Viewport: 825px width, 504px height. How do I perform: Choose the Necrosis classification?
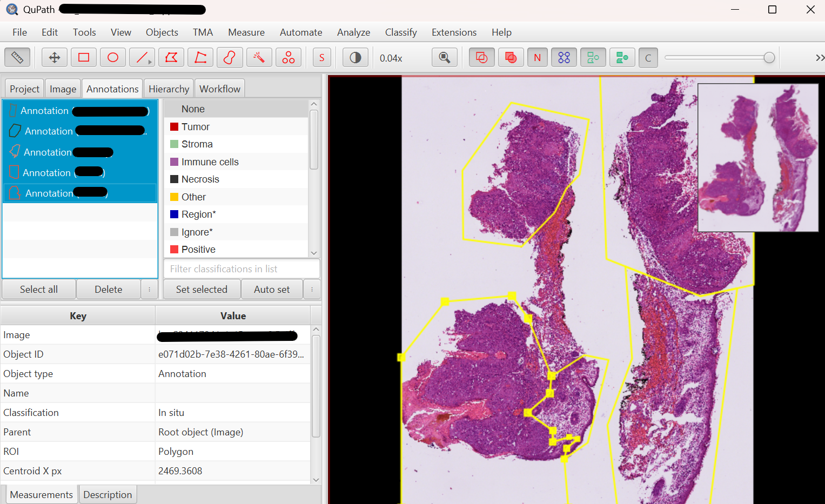pyautogui.click(x=236, y=179)
